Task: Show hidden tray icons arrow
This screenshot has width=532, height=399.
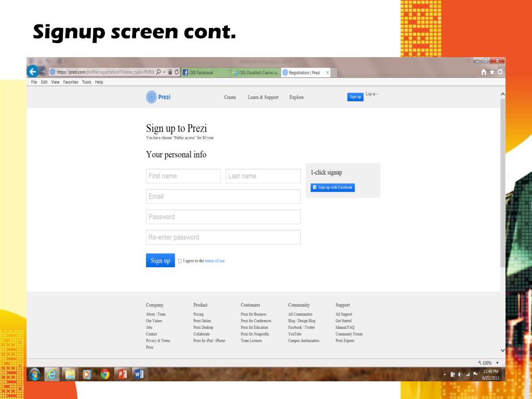Action: point(445,375)
